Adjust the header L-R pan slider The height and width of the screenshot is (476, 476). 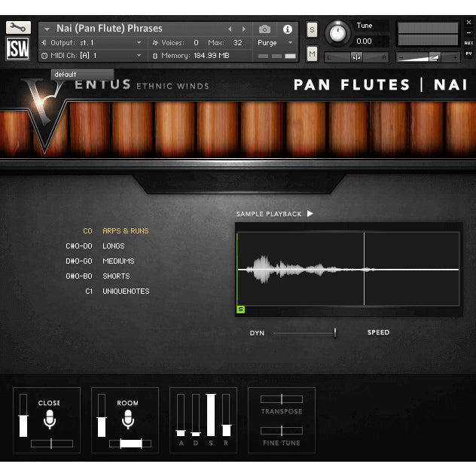(356, 57)
